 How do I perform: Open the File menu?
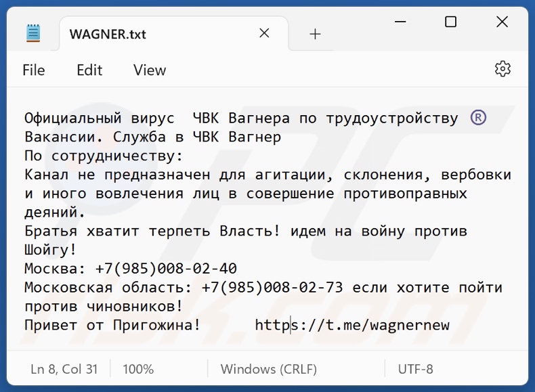pos(33,70)
